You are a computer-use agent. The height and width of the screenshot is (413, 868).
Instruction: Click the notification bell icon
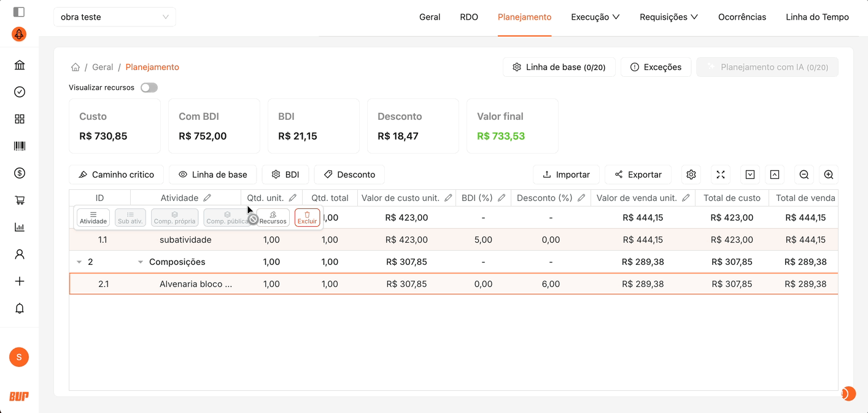click(20, 309)
